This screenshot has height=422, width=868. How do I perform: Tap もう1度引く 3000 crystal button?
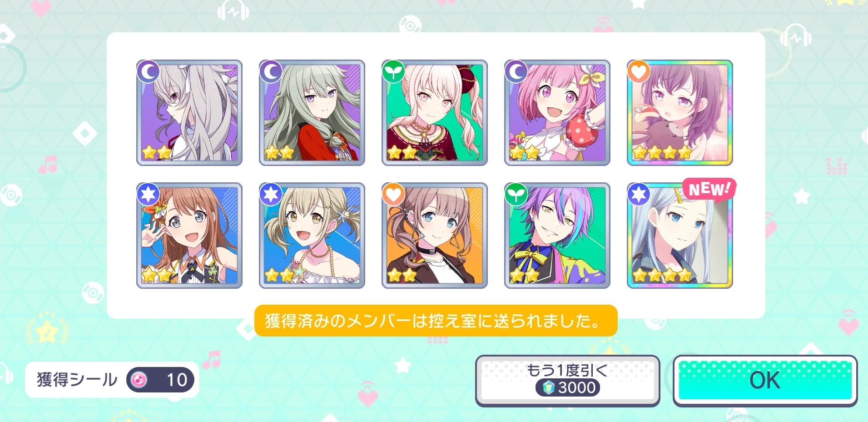click(567, 381)
